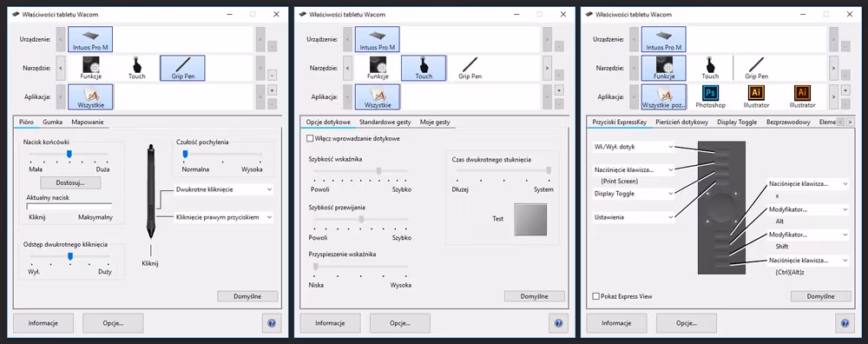Viewport: 868px width, 344px height.
Task: Select Wszystkie poz... application in right window
Action: pyautogui.click(x=664, y=96)
